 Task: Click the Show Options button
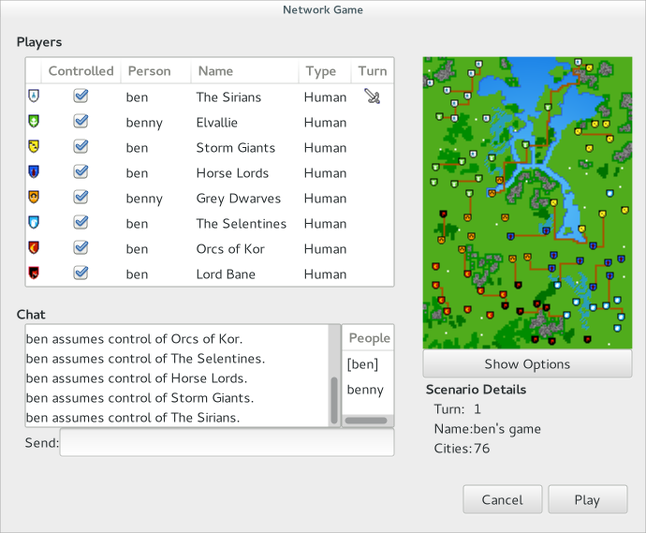[527, 364]
